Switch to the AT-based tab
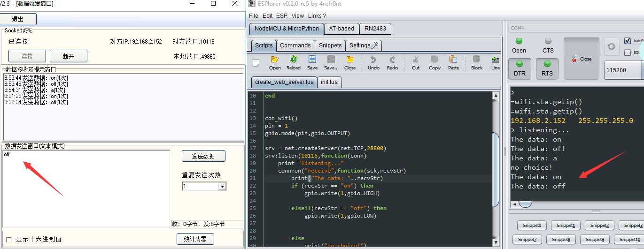The image size is (644, 249). pyautogui.click(x=342, y=29)
